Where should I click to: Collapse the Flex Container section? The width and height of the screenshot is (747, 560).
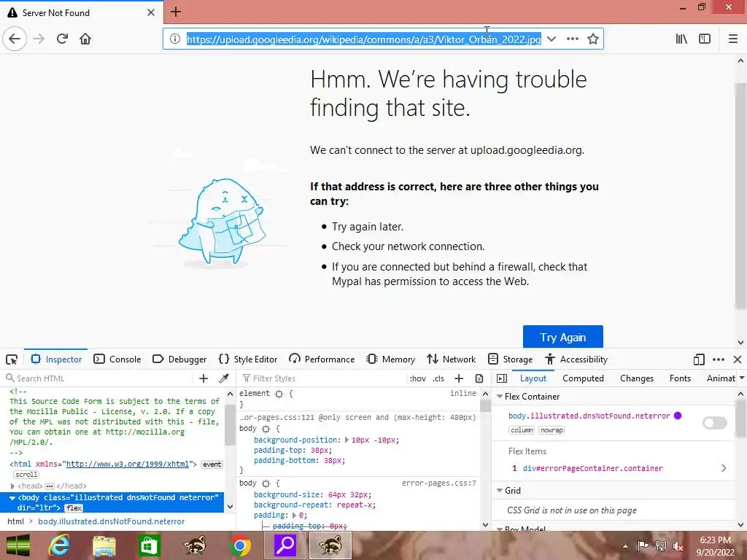coord(500,397)
